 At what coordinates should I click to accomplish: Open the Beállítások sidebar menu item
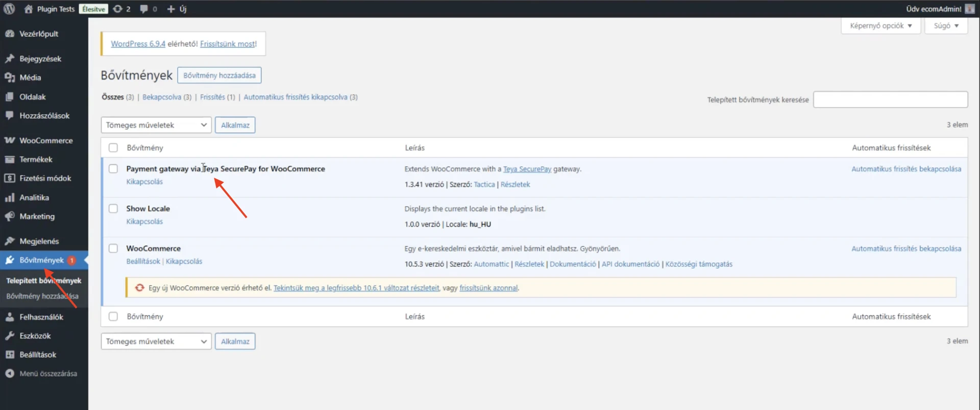[x=38, y=355]
